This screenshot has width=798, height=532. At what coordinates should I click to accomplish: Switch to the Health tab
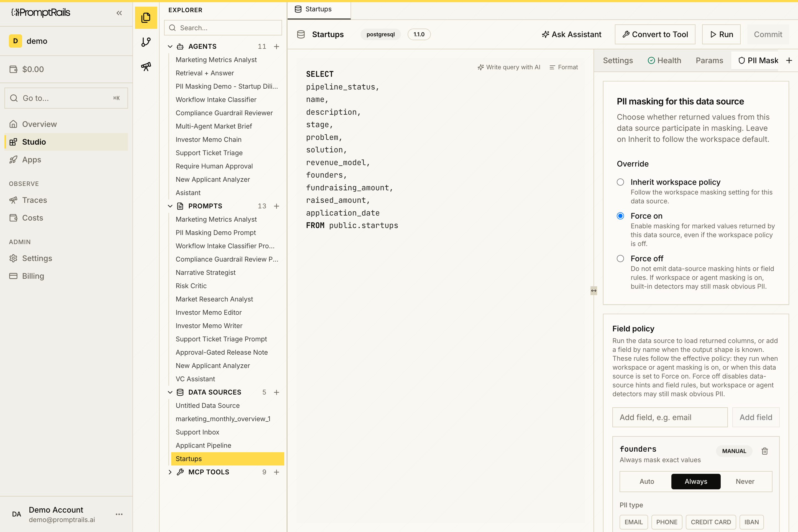[664, 60]
